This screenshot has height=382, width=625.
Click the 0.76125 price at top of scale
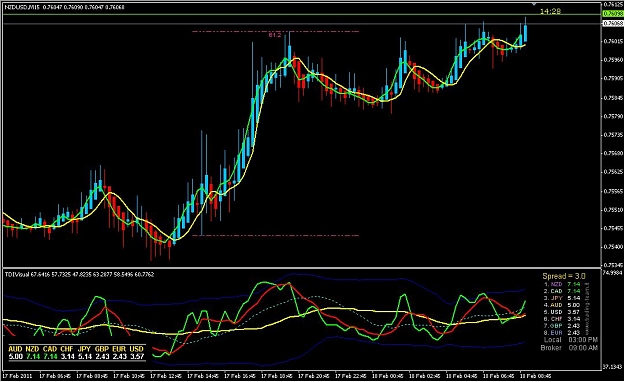[613, 4]
